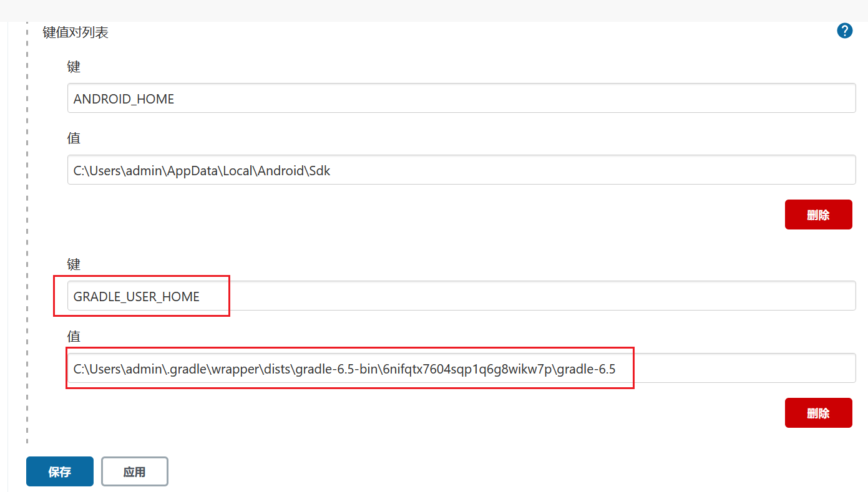
Task: Click the 应用 (Apply) button
Action: point(134,471)
